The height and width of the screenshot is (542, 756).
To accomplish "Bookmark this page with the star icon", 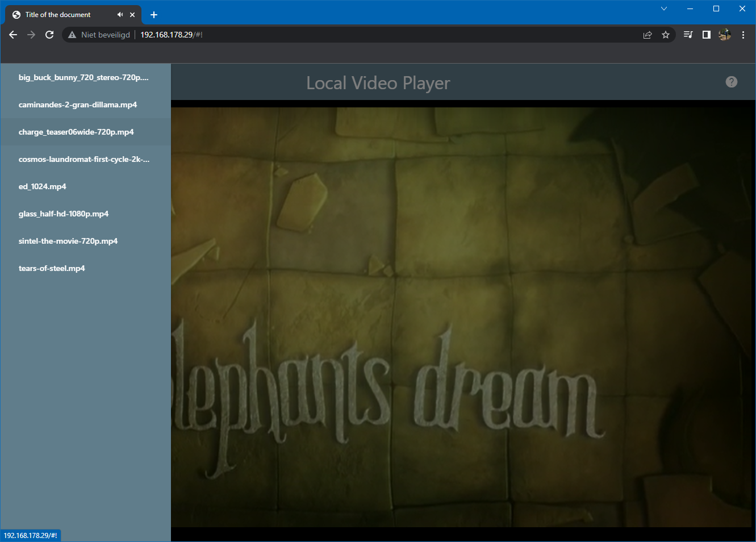I will (x=666, y=35).
